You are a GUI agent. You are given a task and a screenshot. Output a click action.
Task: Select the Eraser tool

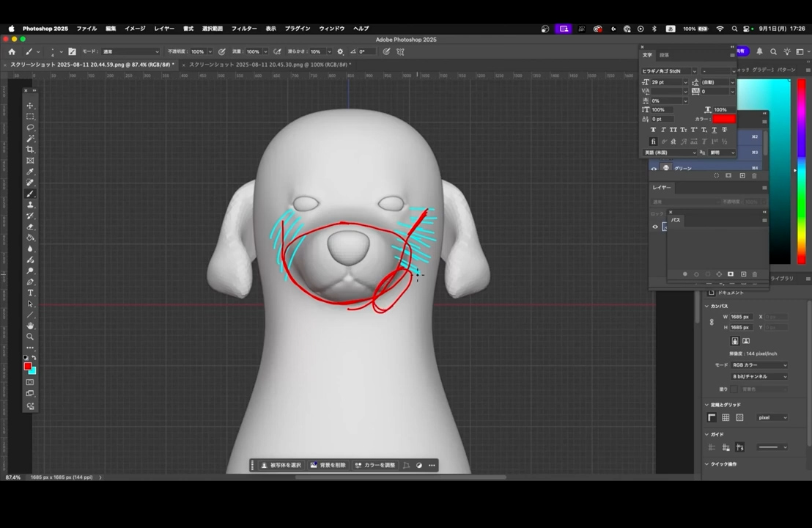[x=30, y=227]
